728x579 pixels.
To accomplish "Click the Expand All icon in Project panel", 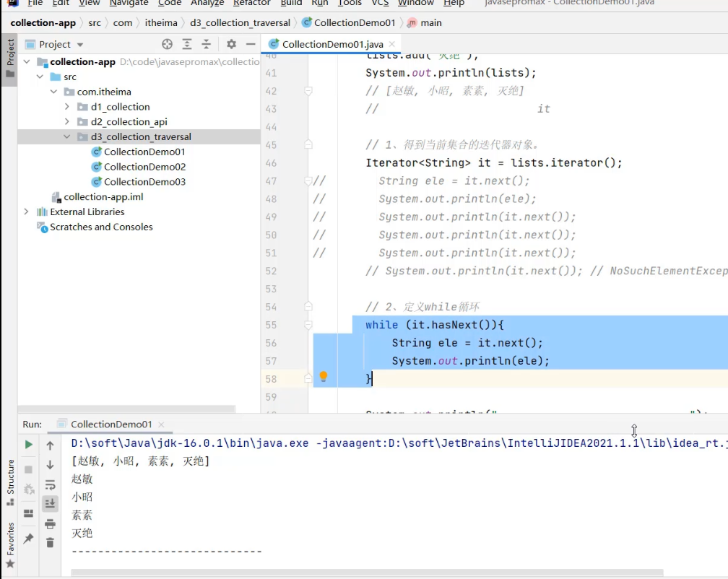I will [187, 44].
